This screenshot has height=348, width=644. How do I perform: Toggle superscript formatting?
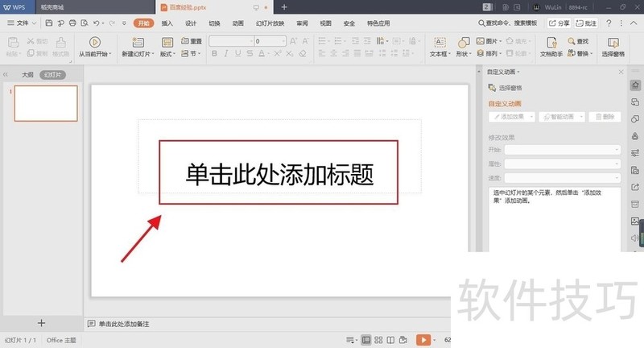[x=278, y=53]
